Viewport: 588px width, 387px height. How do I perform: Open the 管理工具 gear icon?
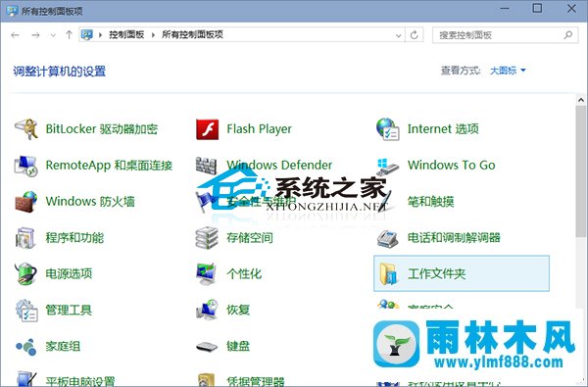26,311
